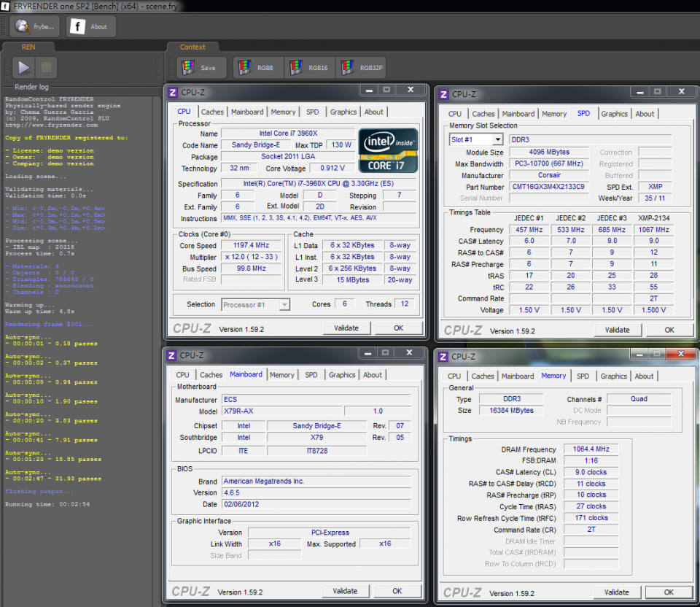Click the Context tab
Image resolution: width=700 pixels, height=607 pixels.
click(192, 47)
